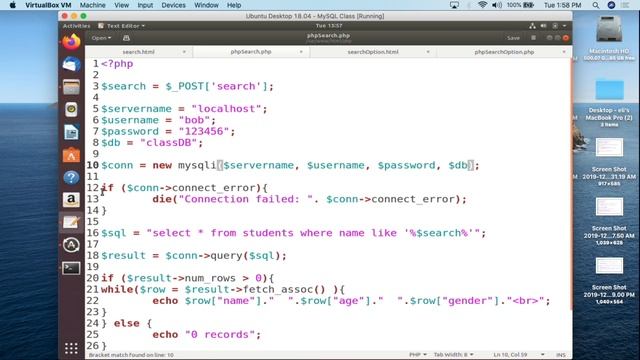
Task: Open the gedit hamburger menu
Action: coord(533,38)
